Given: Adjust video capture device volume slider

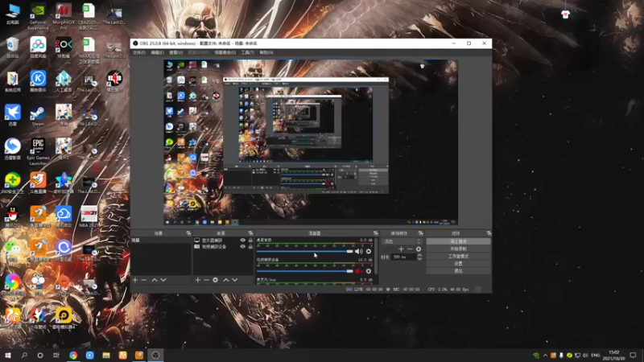Looking at the screenshot, I should 305,271.
